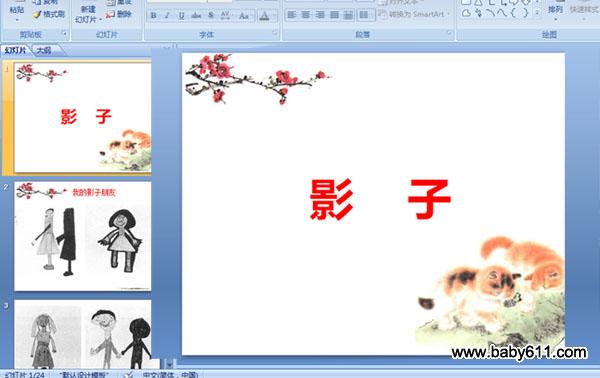Viewport: 600px width, 378px height.
Task: Open the clipboard group dialog launcher
Action: [64, 34]
